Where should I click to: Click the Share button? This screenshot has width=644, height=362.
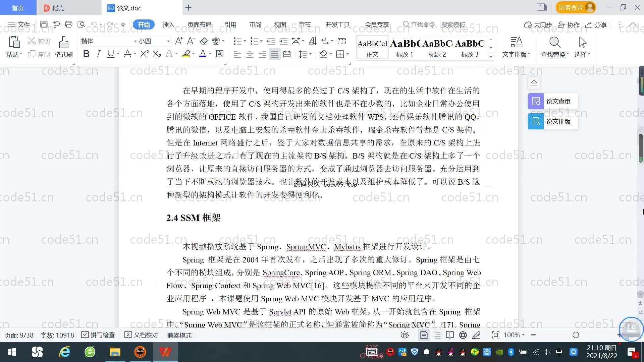point(596,25)
